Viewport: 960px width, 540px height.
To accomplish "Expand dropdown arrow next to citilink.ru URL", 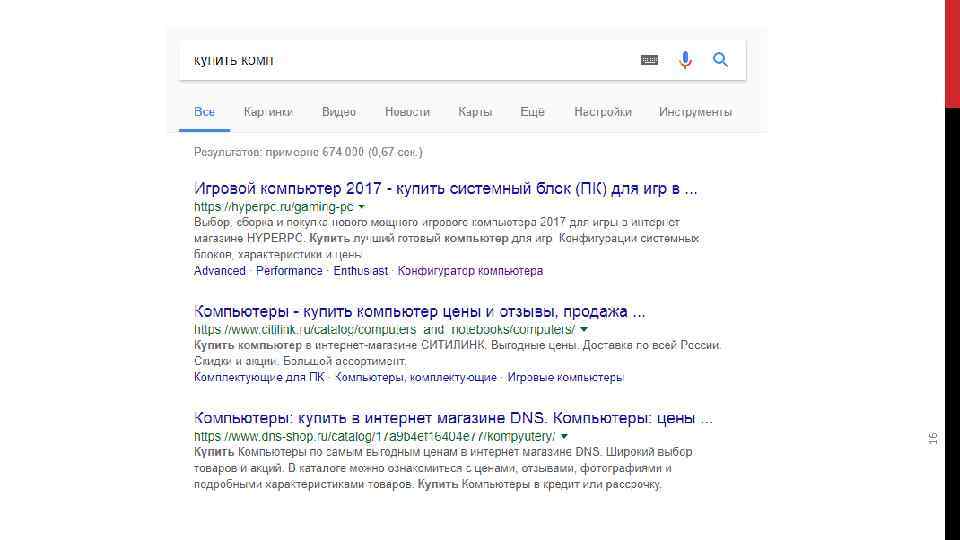I will (584, 329).
